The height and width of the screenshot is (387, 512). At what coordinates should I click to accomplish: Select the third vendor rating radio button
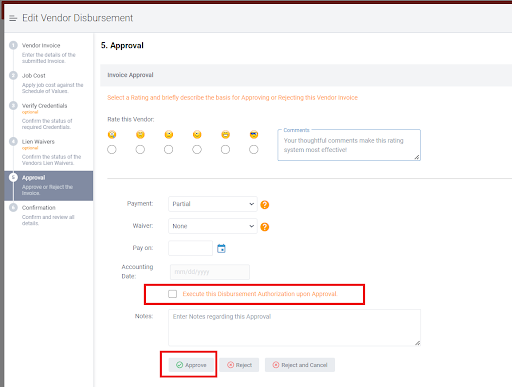(x=169, y=149)
